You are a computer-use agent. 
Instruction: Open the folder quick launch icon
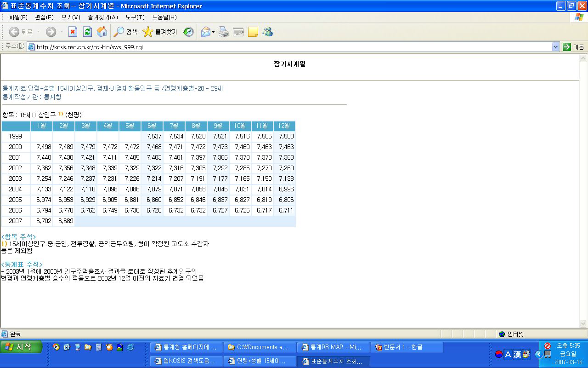point(88,347)
